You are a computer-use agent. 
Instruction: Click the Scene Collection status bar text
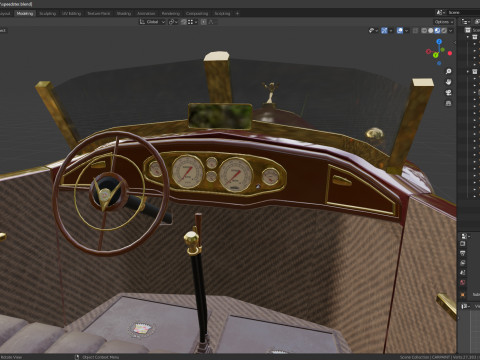tap(414, 357)
